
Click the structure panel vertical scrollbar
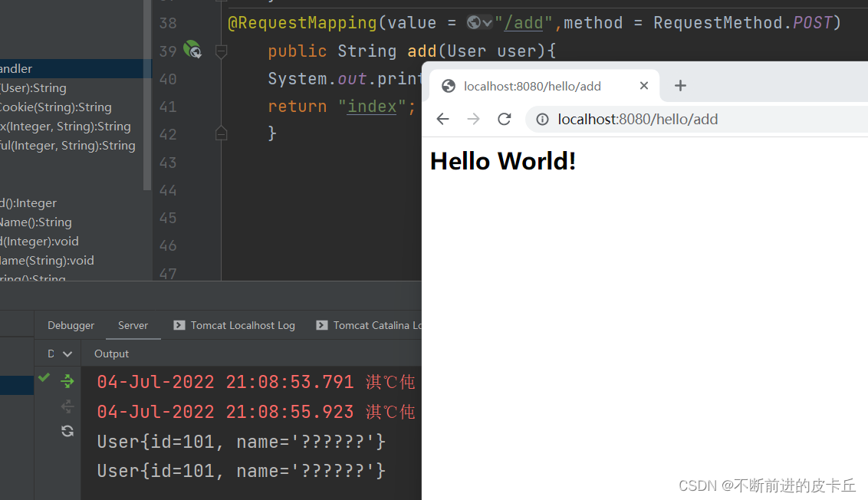coord(146,95)
